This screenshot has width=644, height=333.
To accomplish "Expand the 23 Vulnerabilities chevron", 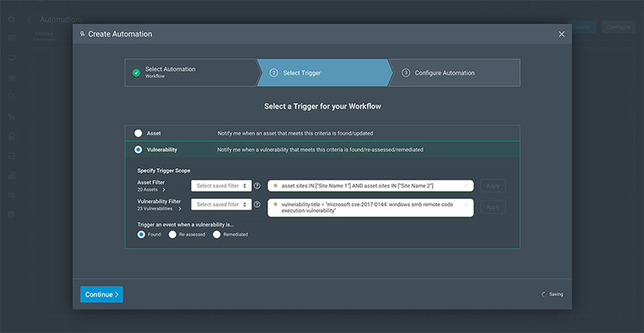I will [179, 209].
